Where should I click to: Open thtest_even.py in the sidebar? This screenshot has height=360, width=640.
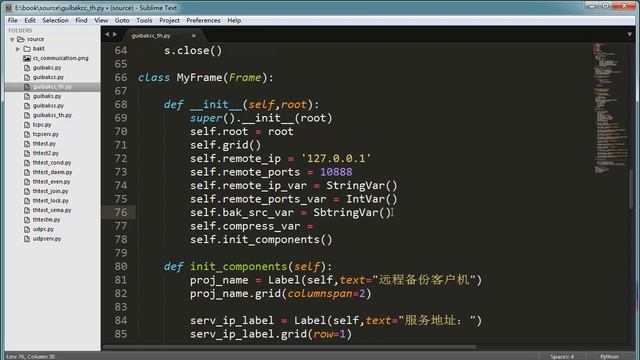51,182
